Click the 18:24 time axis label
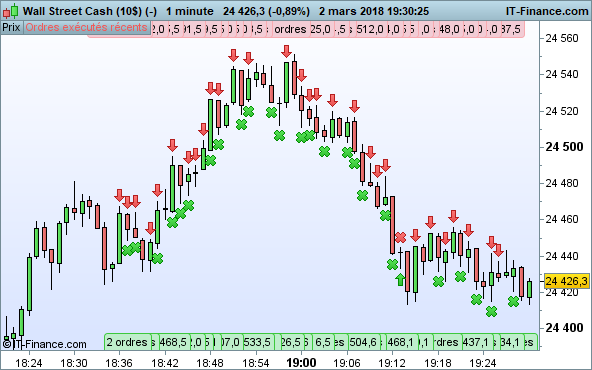This screenshot has height=370, width=592. coord(29,363)
